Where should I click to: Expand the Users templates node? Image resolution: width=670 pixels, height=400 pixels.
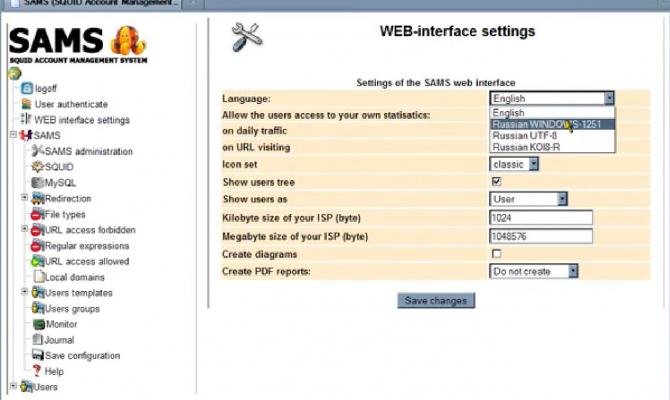click(25, 292)
